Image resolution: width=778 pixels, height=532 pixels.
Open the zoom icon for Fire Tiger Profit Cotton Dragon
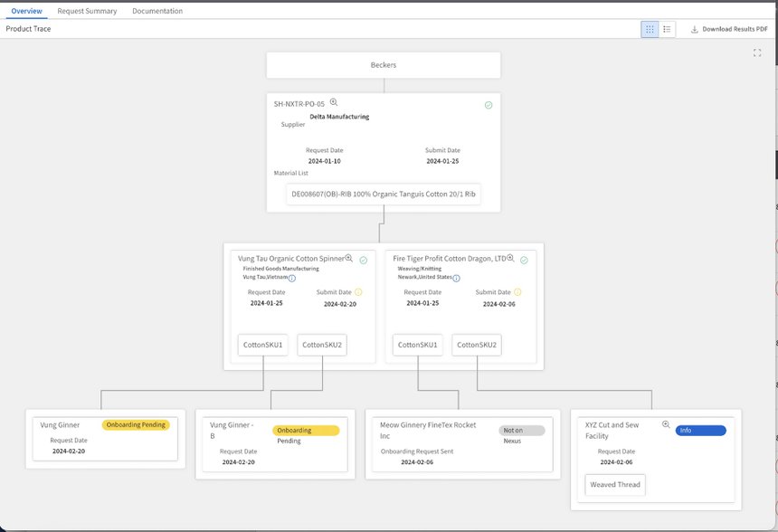point(510,258)
